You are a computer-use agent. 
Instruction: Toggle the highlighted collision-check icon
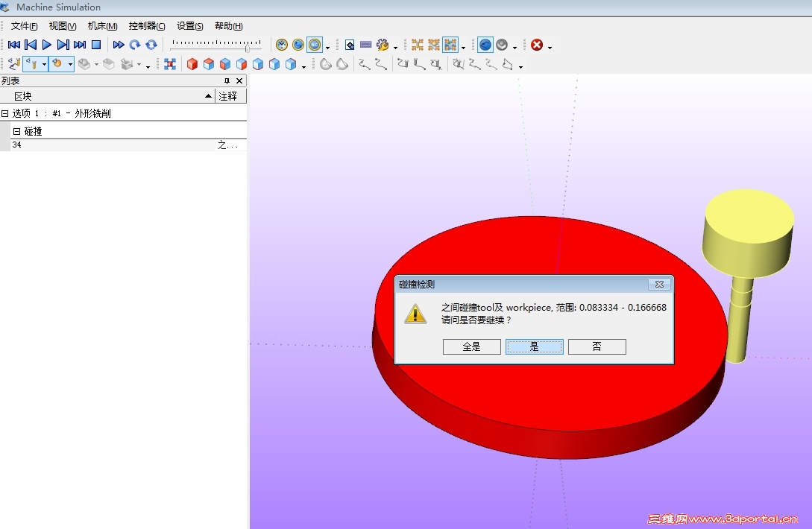coord(450,45)
